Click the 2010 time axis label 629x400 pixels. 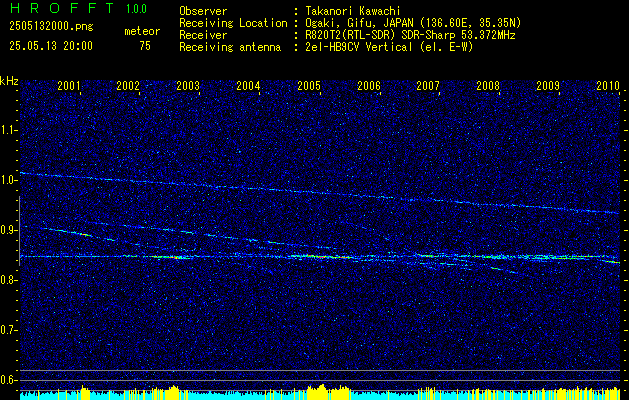click(608, 86)
